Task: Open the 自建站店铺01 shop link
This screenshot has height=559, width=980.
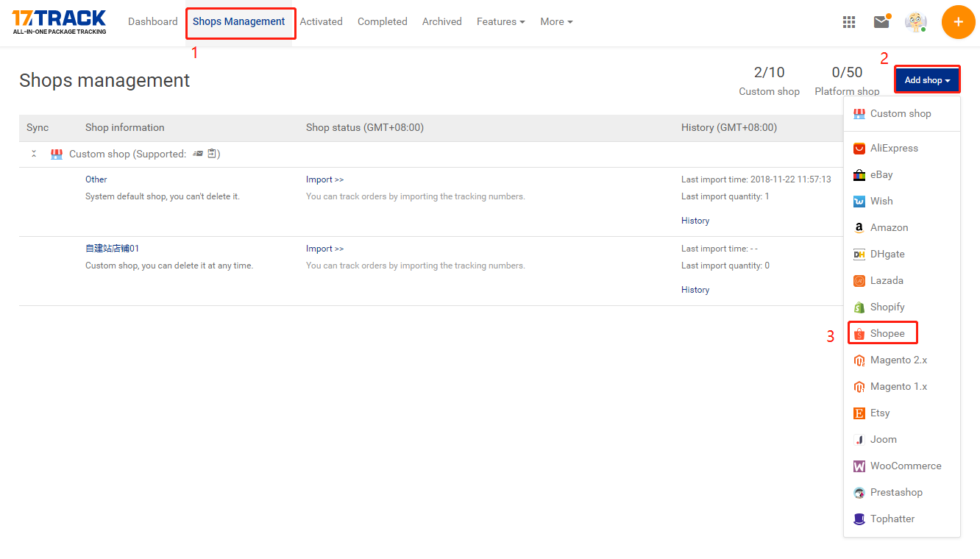Action: (x=113, y=249)
